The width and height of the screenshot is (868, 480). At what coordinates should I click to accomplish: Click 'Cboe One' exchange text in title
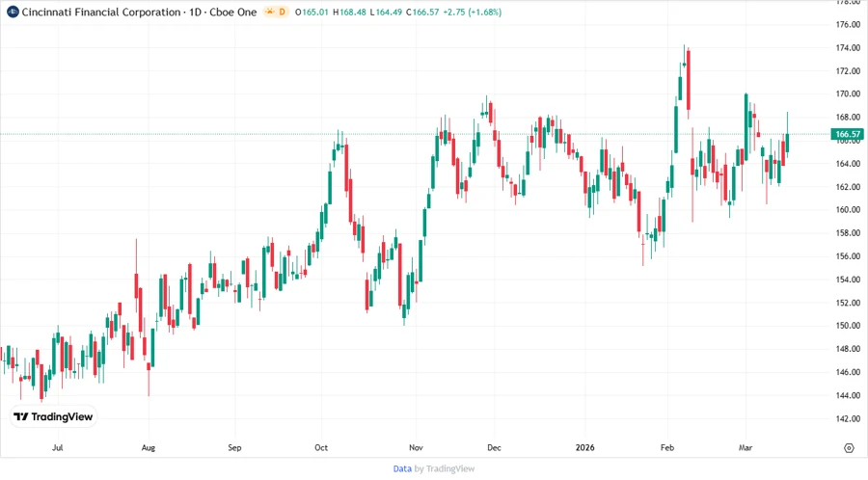233,12
